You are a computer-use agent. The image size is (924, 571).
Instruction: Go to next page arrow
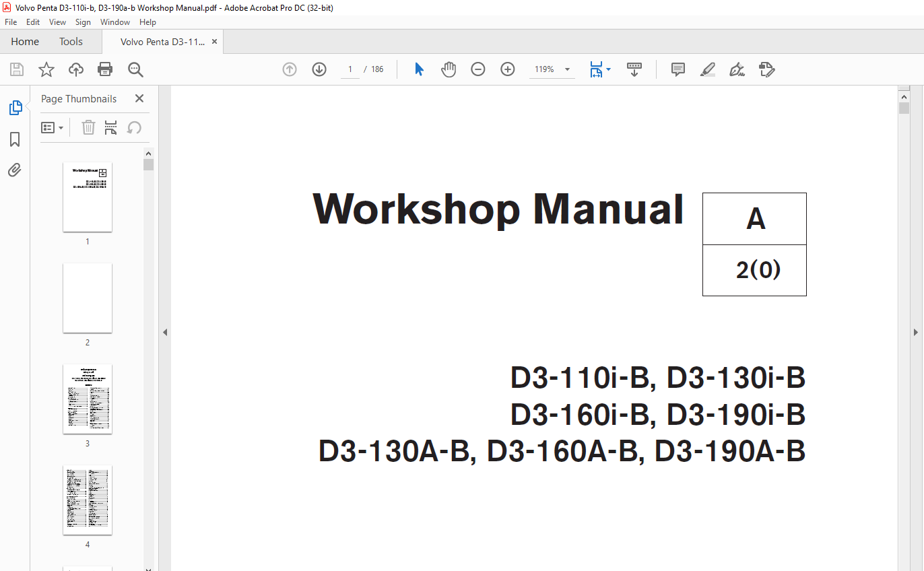(x=319, y=69)
